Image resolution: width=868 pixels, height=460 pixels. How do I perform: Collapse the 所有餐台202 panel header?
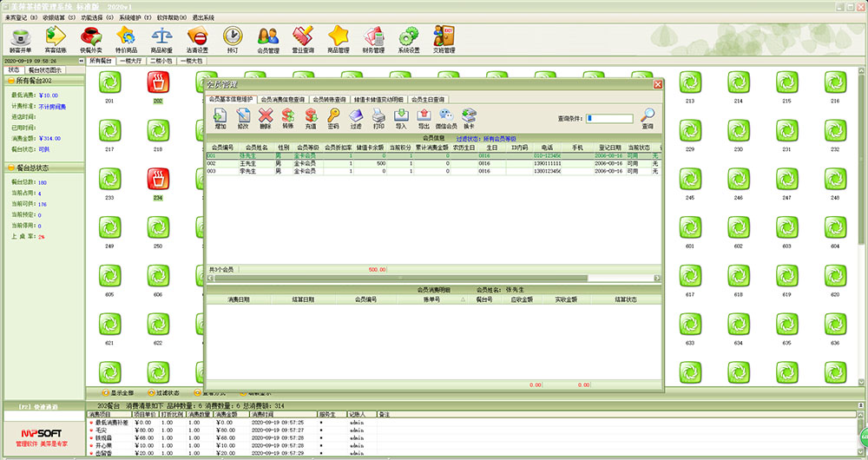pos(43,81)
